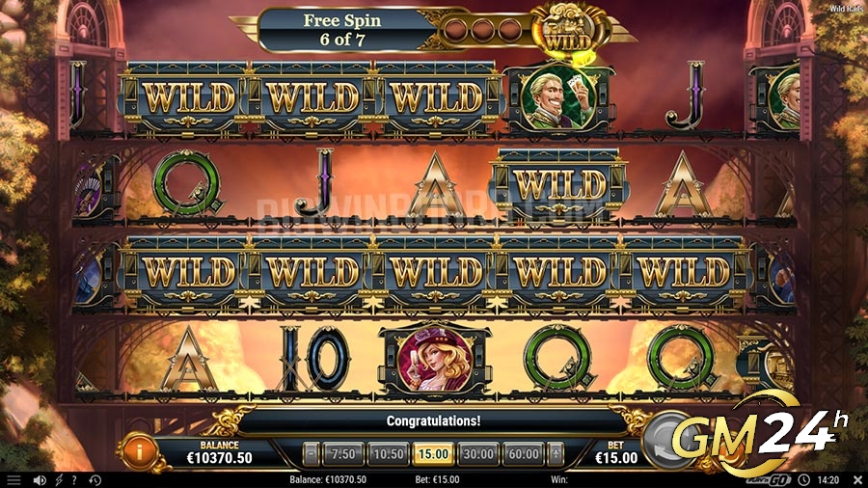Image resolution: width=868 pixels, height=488 pixels.
Task: Choose the highlighted 15.00 bet option
Action: pyautogui.click(x=433, y=454)
